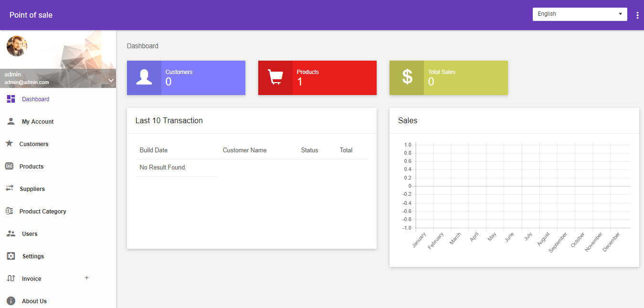Select the Dashboard icon in the sidebar

(x=11, y=99)
